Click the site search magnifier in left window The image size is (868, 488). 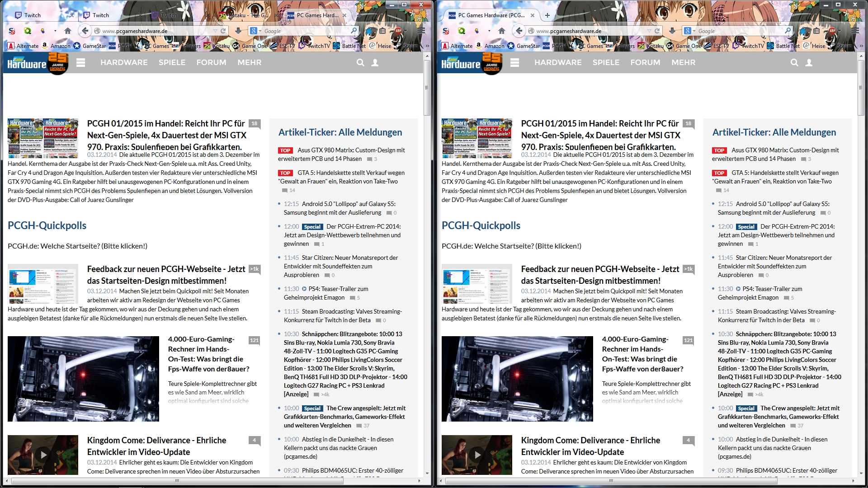(360, 63)
